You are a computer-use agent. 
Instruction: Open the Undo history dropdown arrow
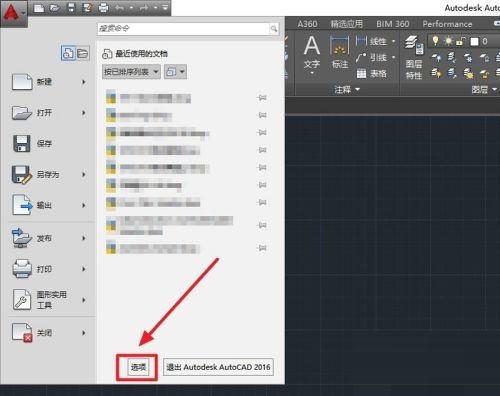[131, 8]
